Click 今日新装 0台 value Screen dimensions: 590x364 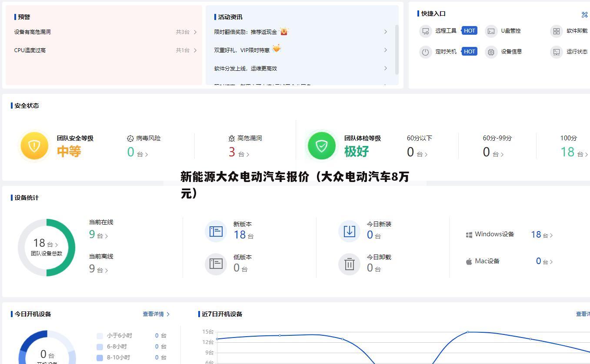point(373,235)
